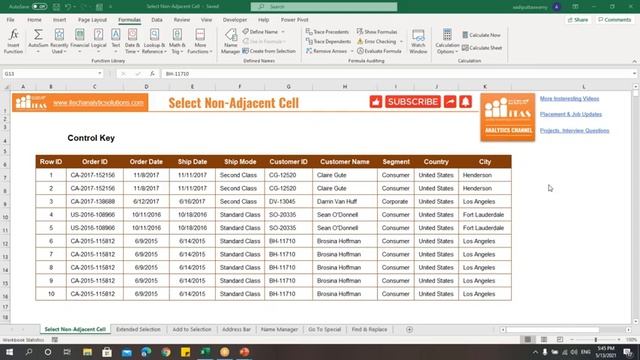Click Show Formulas

point(377,32)
